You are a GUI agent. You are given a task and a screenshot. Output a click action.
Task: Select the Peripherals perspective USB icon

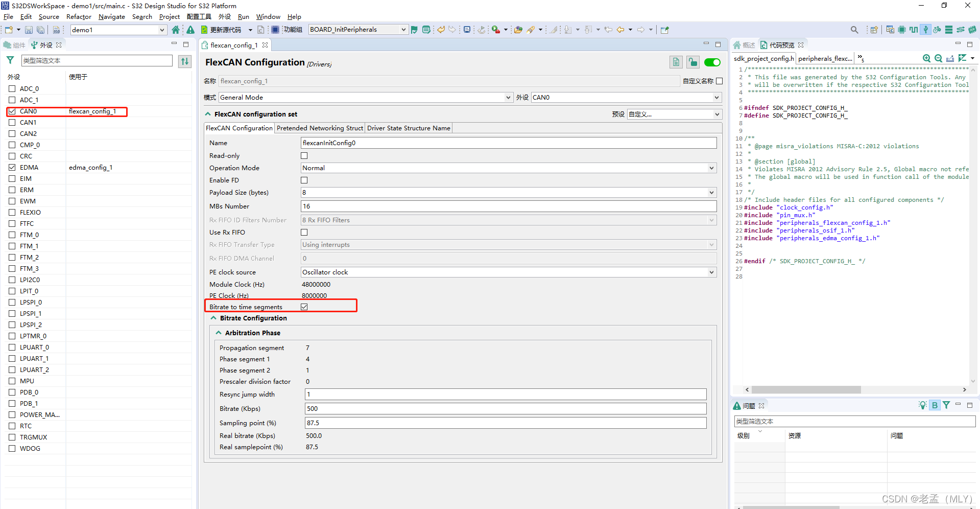point(925,30)
